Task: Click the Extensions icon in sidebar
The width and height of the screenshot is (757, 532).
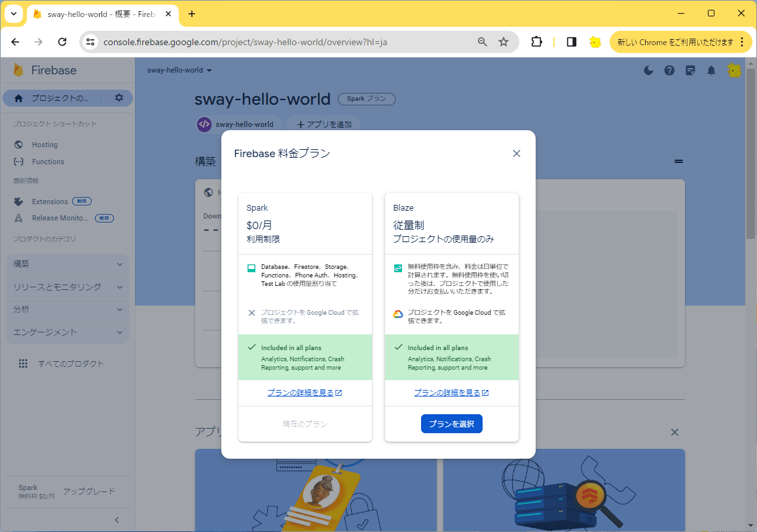Action: coord(19,202)
